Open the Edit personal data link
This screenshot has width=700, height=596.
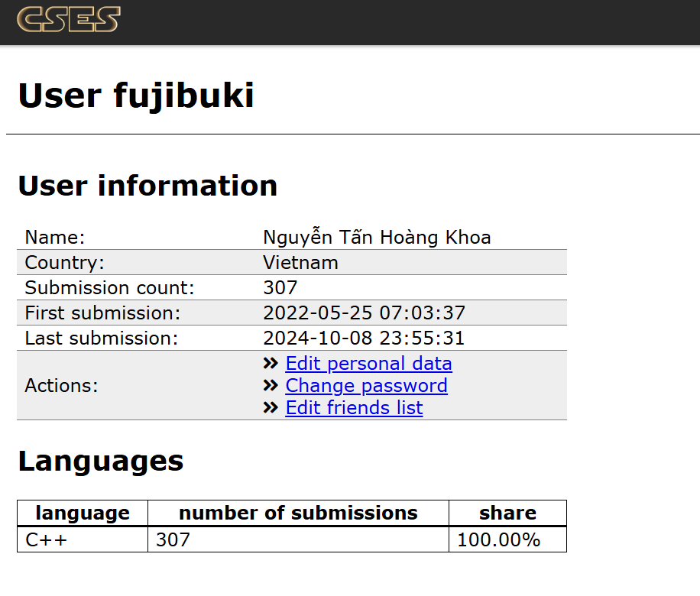pyautogui.click(x=368, y=364)
